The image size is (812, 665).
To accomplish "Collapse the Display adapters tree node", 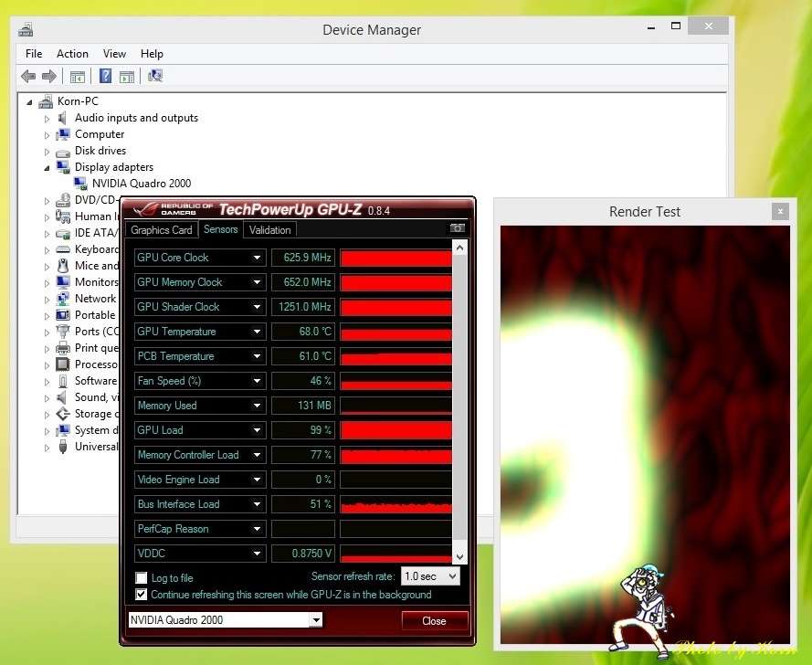I will pos(47,168).
